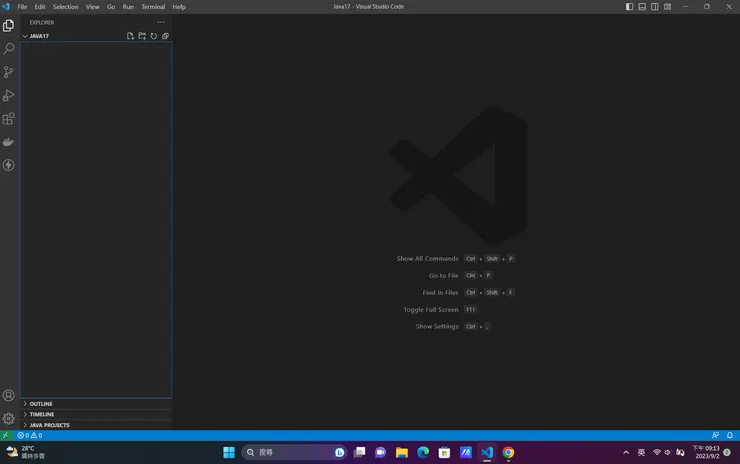The image size is (740, 464).
Task: Customize layout button in title bar
Action: (x=668, y=7)
